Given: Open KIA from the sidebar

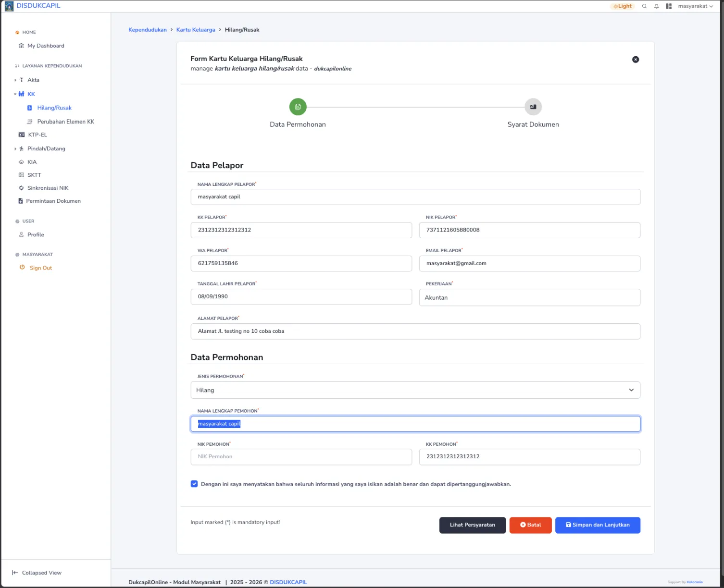Looking at the screenshot, I should tap(32, 162).
